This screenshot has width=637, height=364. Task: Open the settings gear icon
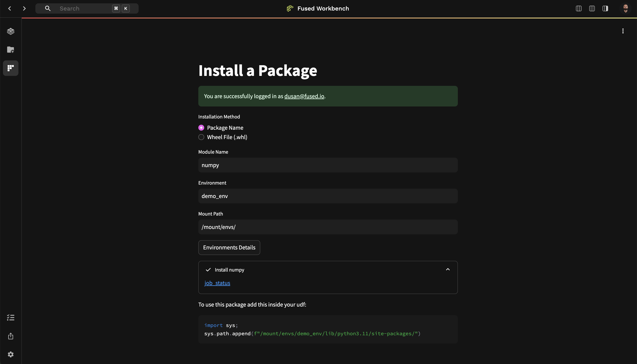11,354
